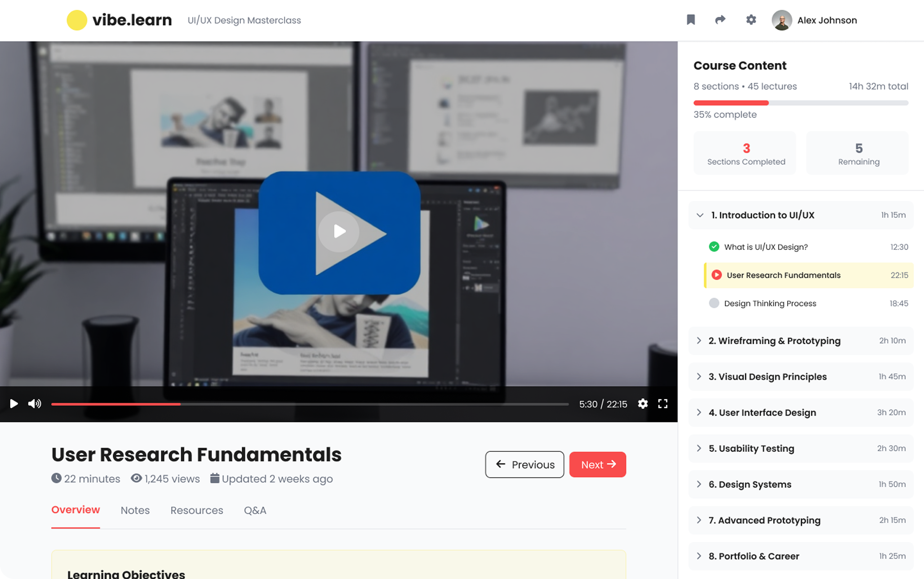The width and height of the screenshot is (924, 579).
Task: Expand the Usability Testing section
Action: (699, 448)
